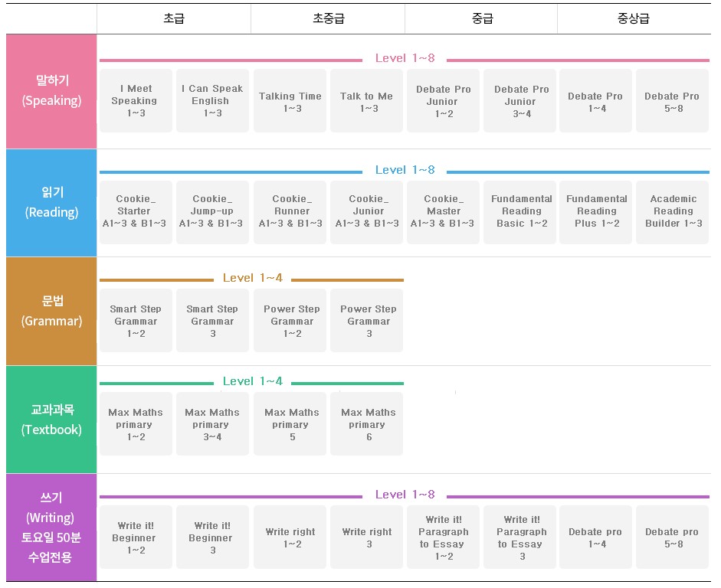The image size is (721, 588).
Task: Open the 읽기 (Reading) category
Action: [51, 203]
